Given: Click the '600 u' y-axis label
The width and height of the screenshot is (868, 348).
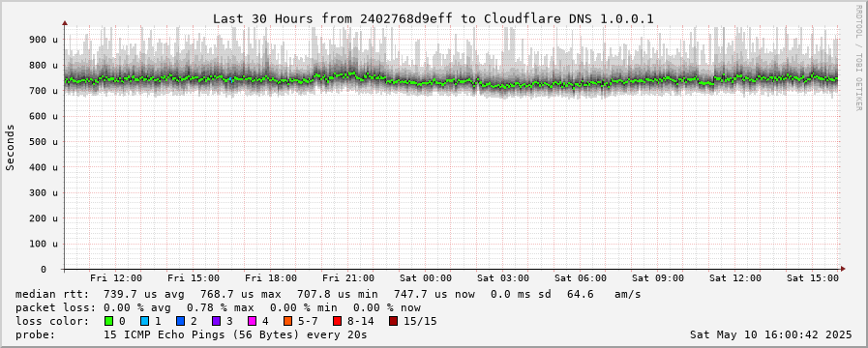Looking at the screenshot, I should click(x=44, y=116).
